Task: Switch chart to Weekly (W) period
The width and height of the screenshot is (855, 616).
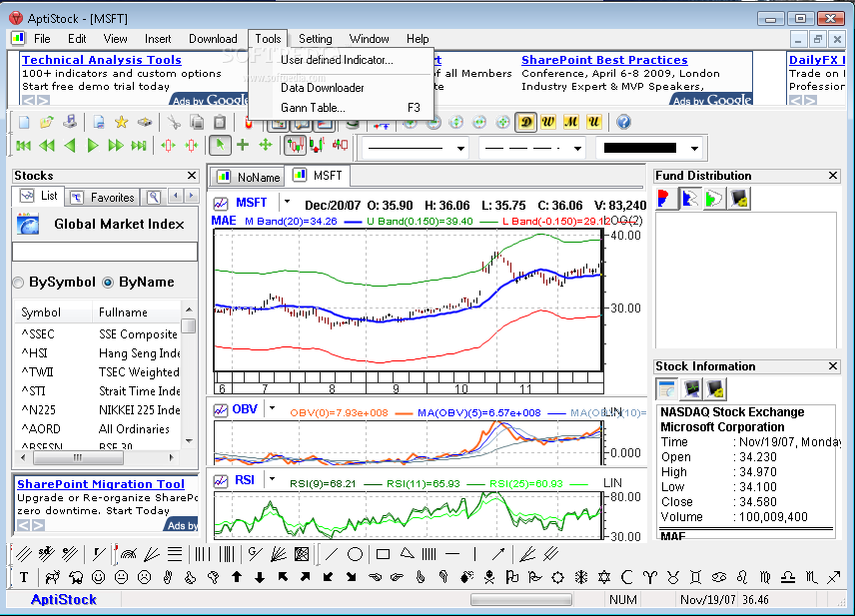Action: 548,122
